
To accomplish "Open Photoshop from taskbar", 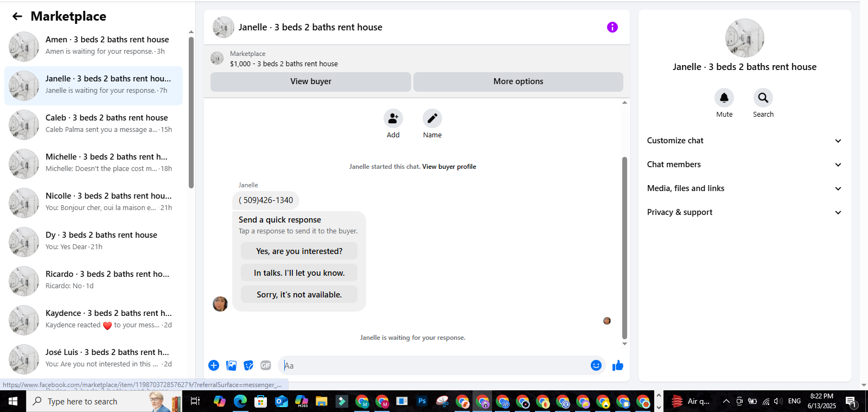I will pyautogui.click(x=422, y=402).
